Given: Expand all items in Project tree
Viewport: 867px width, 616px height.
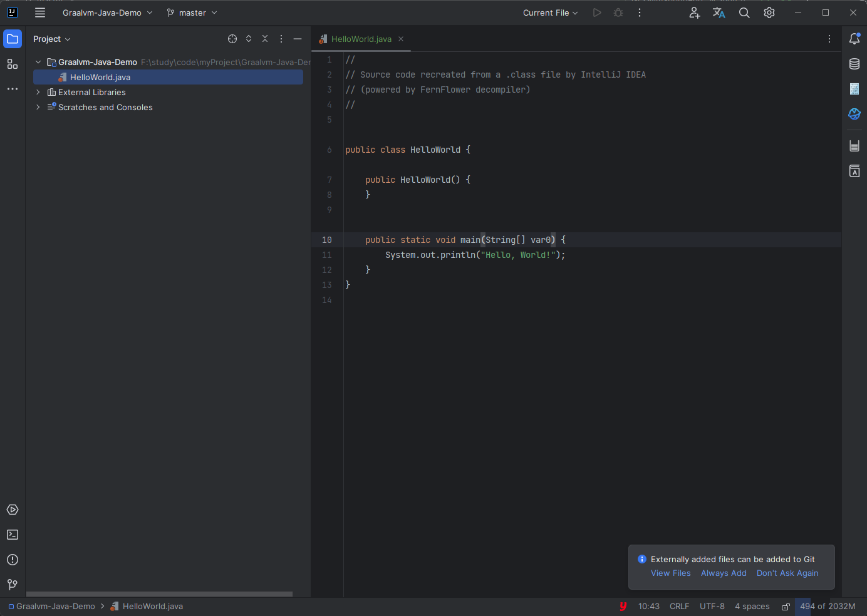Looking at the screenshot, I should (249, 39).
